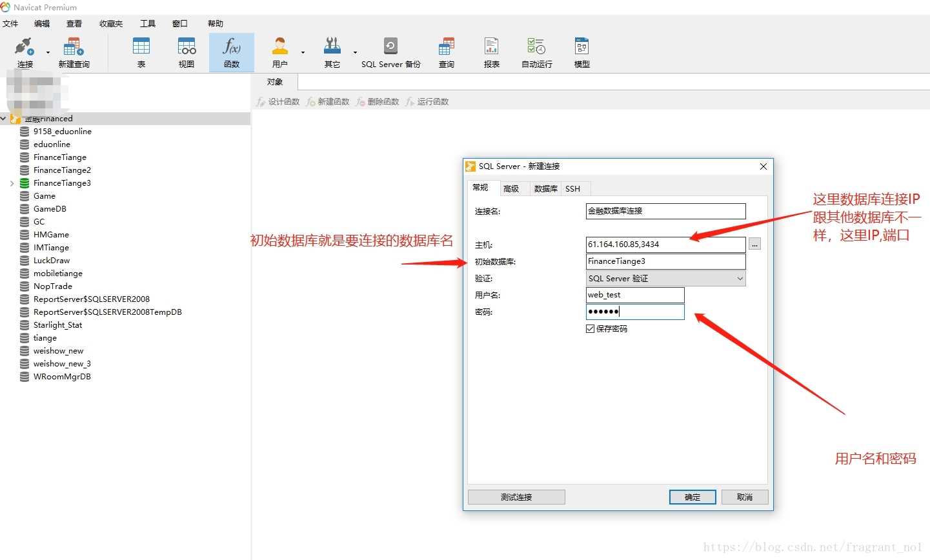Toggle the 保存密码 checkbox
The width and height of the screenshot is (930, 560).
click(x=590, y=329)
